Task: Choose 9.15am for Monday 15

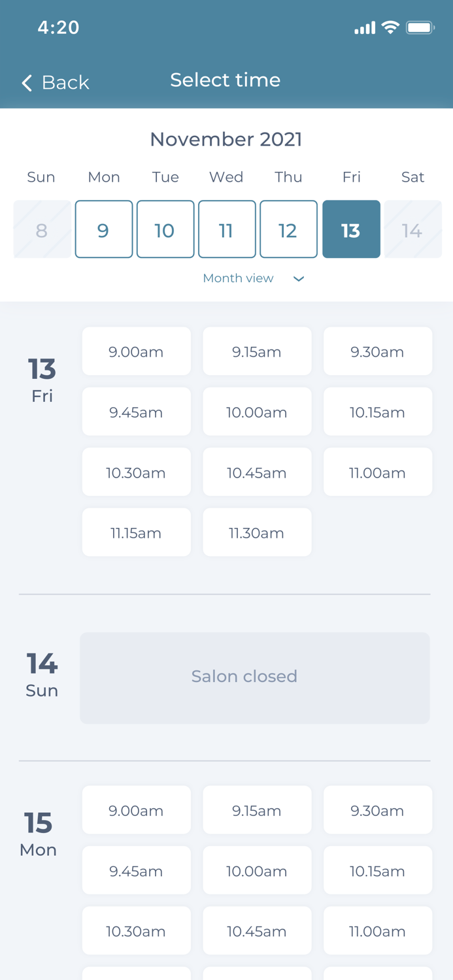Action: 257,810
